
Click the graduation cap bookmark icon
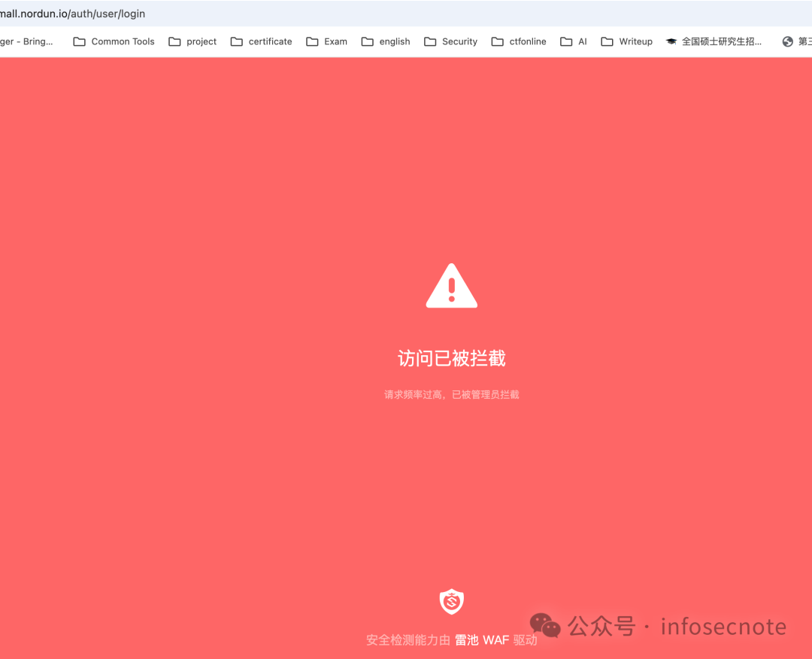coord(670,41)
